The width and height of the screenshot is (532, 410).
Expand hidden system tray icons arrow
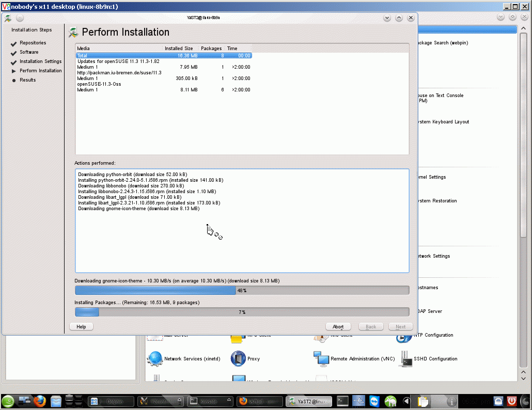406,402
